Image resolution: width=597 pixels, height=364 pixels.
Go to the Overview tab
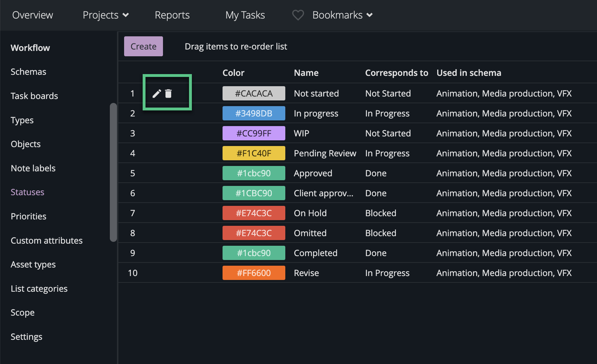click(32, 15)
